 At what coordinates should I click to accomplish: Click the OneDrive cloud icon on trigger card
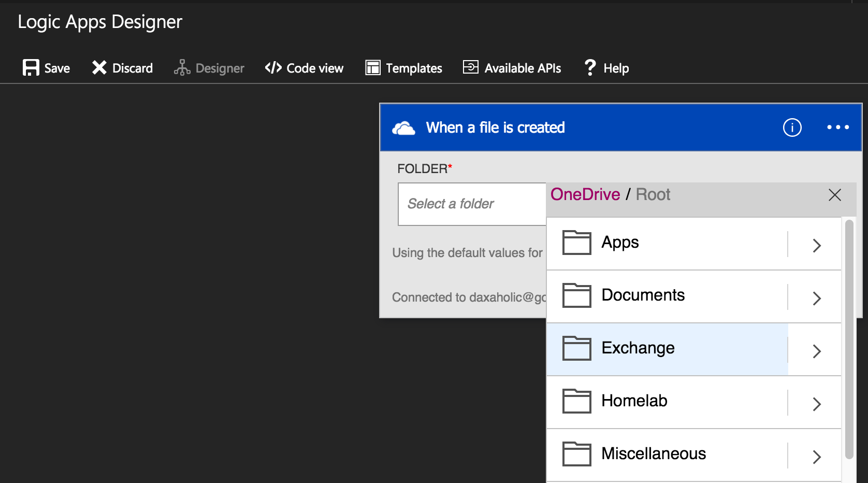[x=404, y=127]
